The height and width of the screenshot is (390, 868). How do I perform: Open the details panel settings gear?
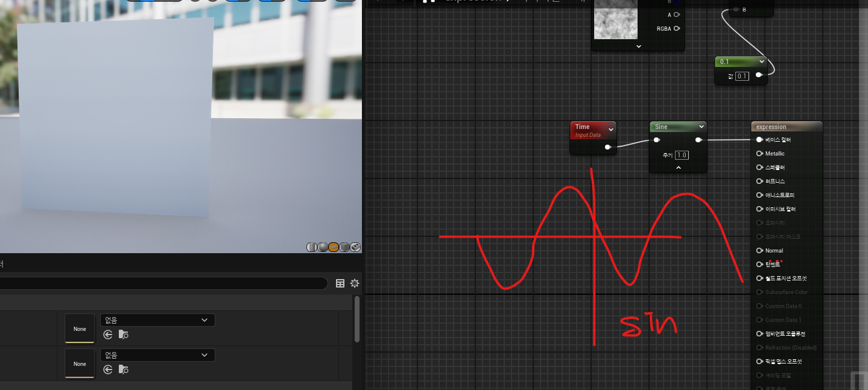(x=355, y=283)
